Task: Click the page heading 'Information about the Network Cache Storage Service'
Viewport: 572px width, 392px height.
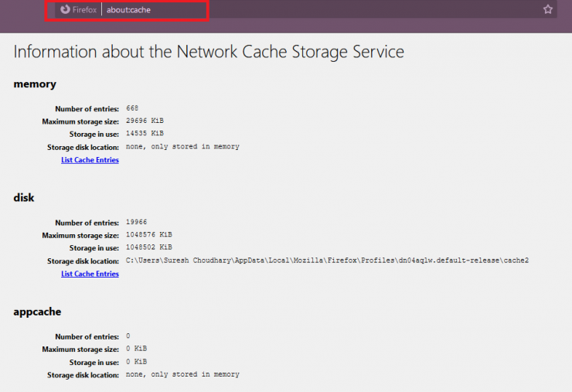Action: point(209,52)
